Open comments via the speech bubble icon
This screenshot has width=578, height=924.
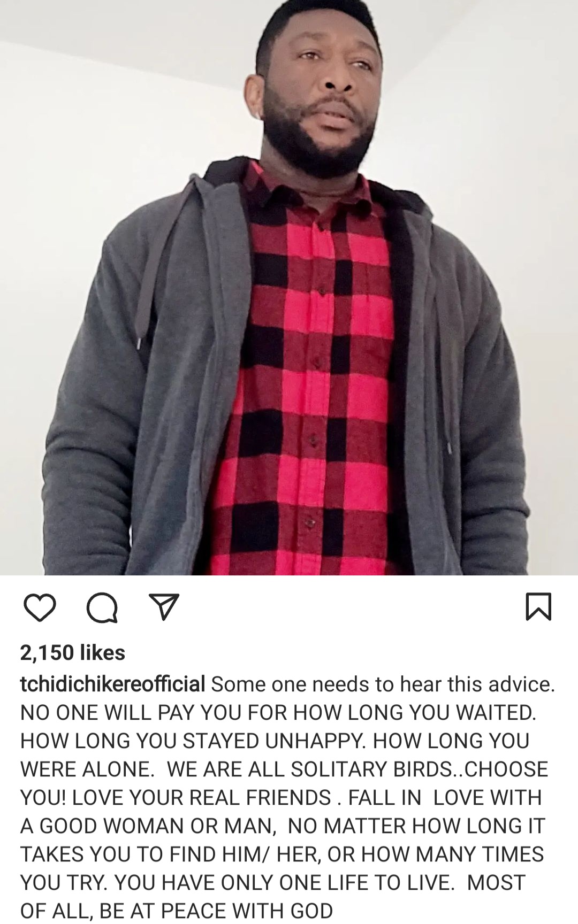coord(102,610)
